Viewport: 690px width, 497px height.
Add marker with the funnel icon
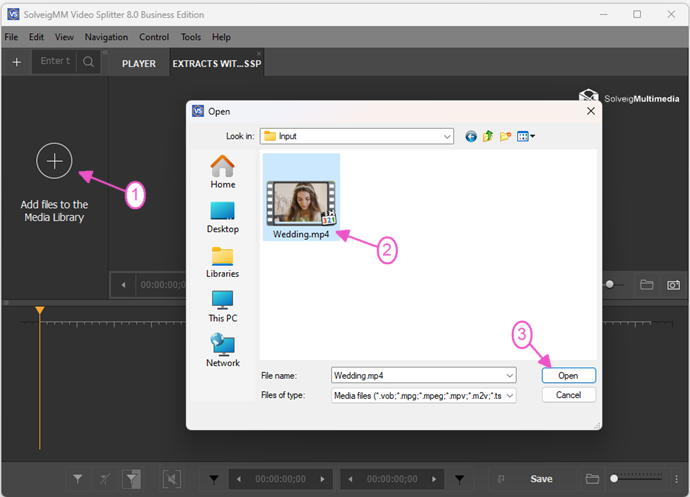point(77,479)
